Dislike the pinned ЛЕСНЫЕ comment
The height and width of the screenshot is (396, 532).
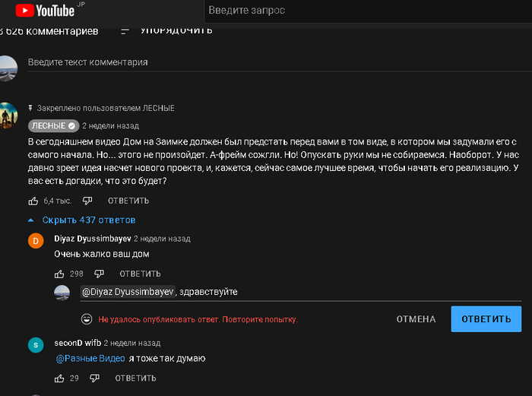[87, 201]
